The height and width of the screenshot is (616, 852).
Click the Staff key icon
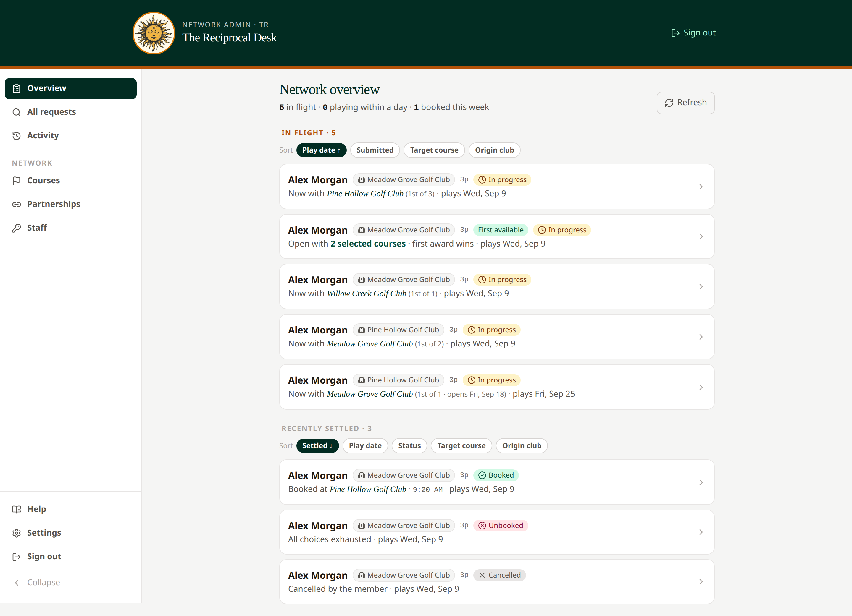(17, 228)
